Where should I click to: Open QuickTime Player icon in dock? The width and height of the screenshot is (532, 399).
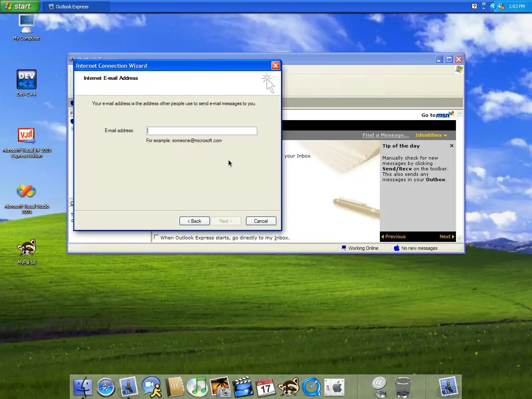[x=311, y=387]
